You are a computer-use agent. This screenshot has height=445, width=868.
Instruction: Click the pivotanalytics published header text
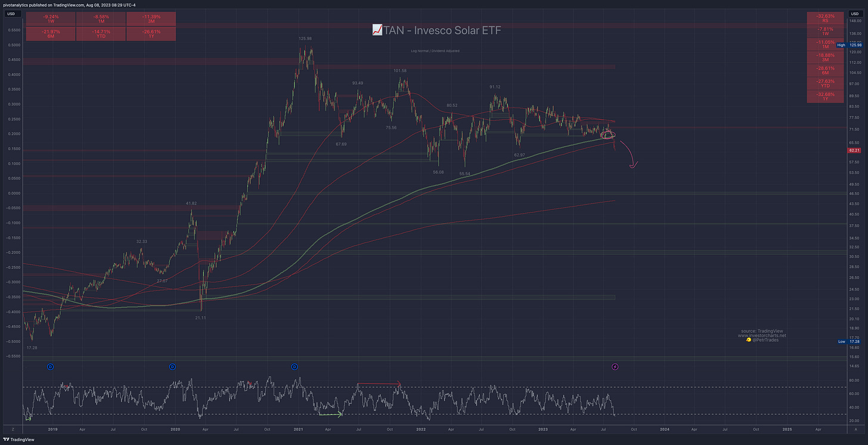(70, 5)
